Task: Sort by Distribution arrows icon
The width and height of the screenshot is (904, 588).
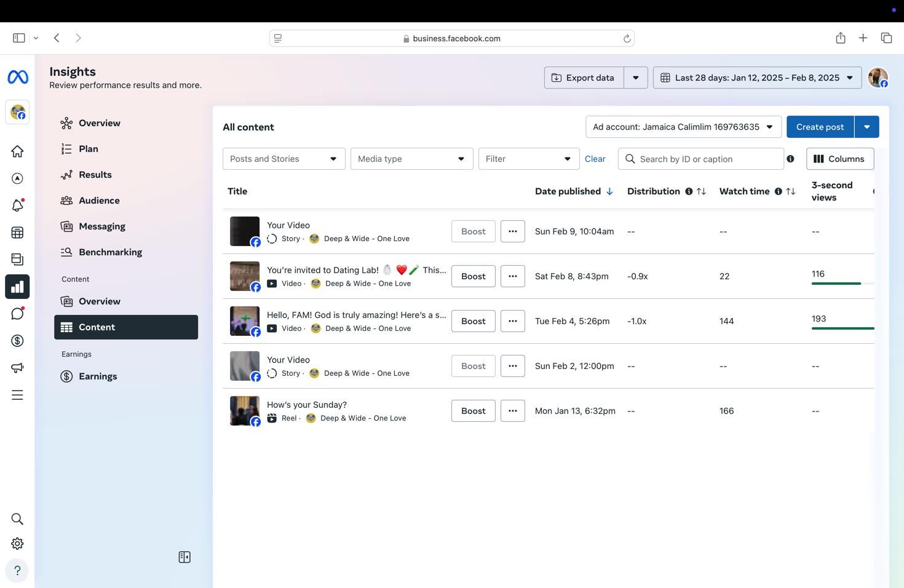Action: click(x=701, y=191)
